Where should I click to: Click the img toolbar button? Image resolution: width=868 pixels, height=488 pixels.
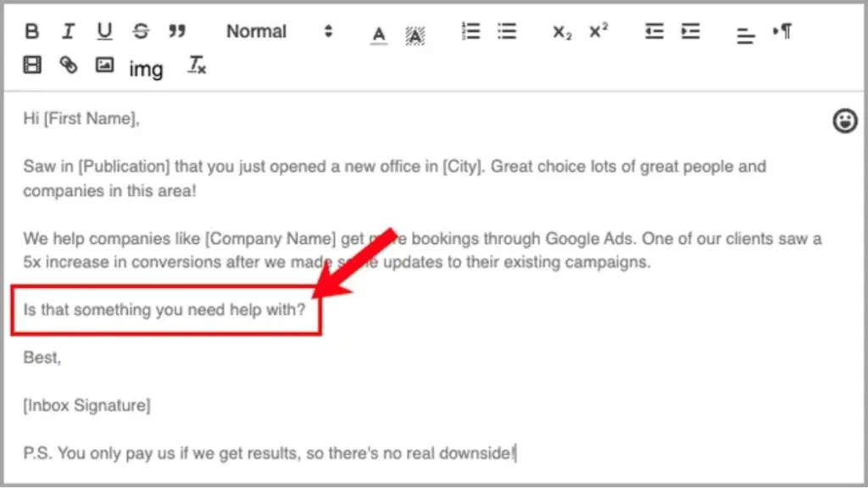(x=146, y=69)
